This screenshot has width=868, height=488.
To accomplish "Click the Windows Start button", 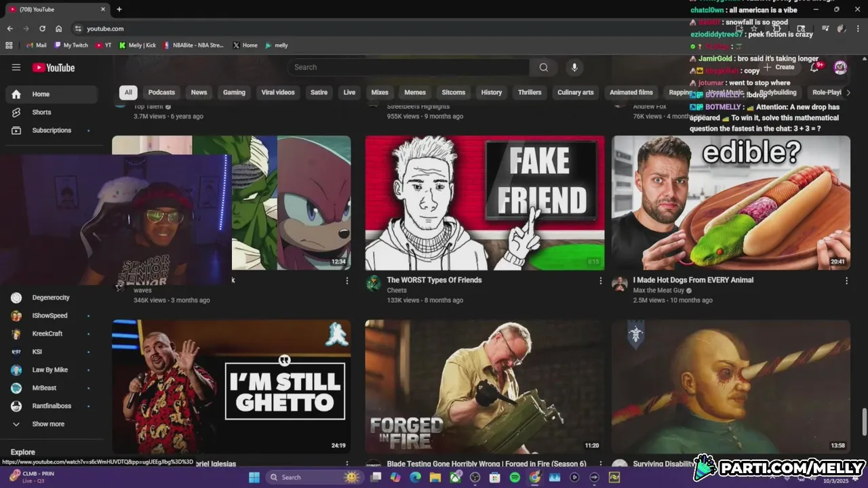I will click(x=254, y=477).
